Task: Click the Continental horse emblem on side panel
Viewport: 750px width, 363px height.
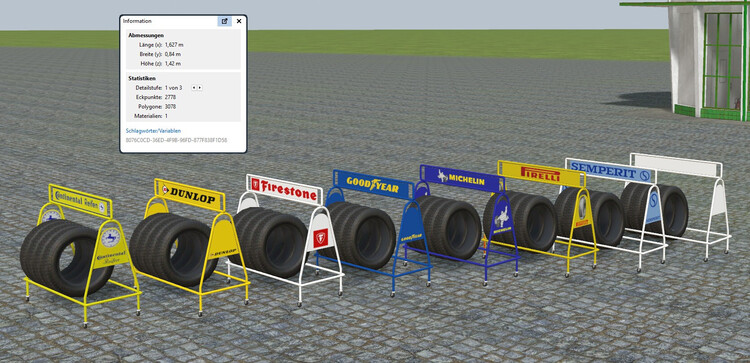Action: [111, 238]
